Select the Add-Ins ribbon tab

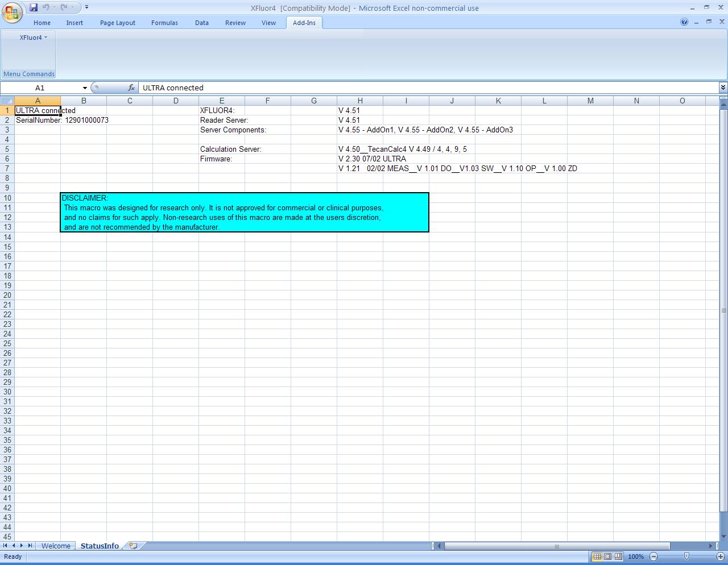304,23
